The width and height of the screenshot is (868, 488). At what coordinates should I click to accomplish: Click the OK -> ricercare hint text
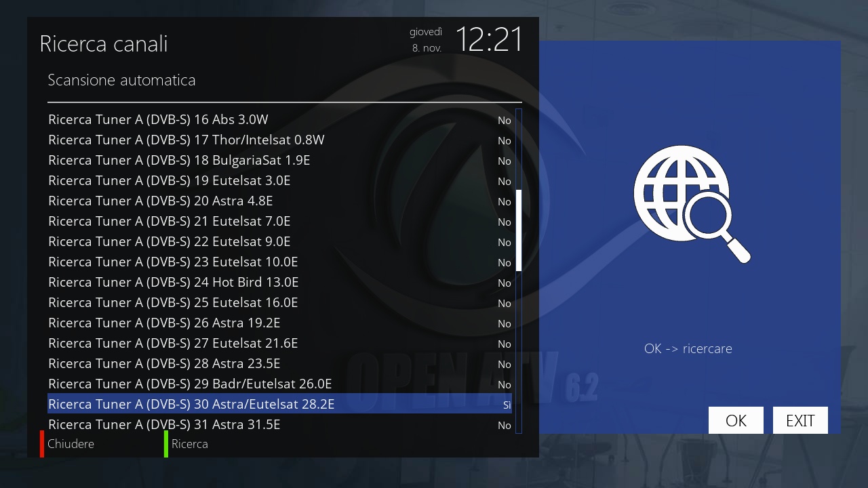click(688, 348)
